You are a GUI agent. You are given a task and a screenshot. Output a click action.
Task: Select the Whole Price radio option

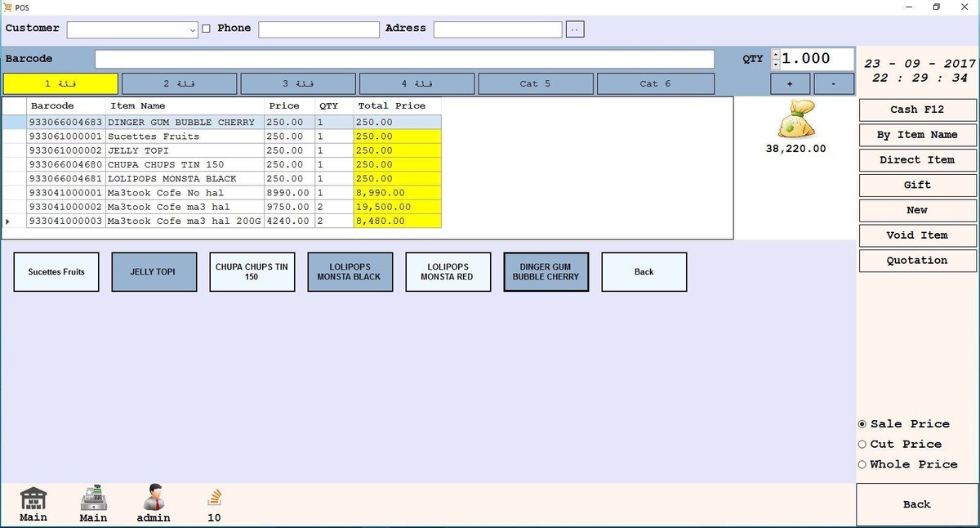(862, 465)
